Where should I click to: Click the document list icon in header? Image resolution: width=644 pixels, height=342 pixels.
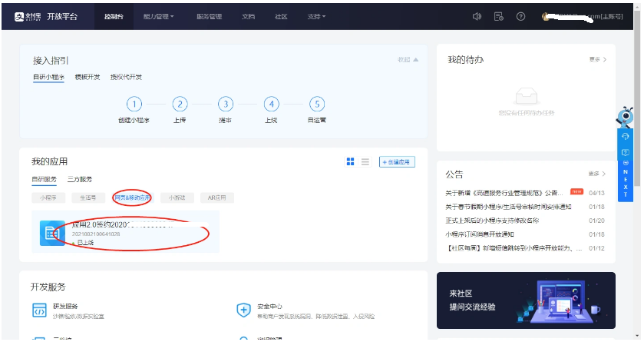[x=498, y=16]
